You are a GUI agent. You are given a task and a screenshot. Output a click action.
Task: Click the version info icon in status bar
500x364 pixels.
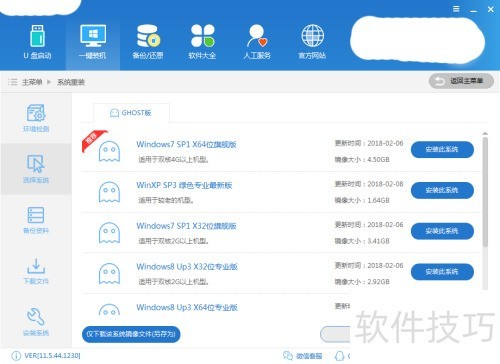pos(16,356)
